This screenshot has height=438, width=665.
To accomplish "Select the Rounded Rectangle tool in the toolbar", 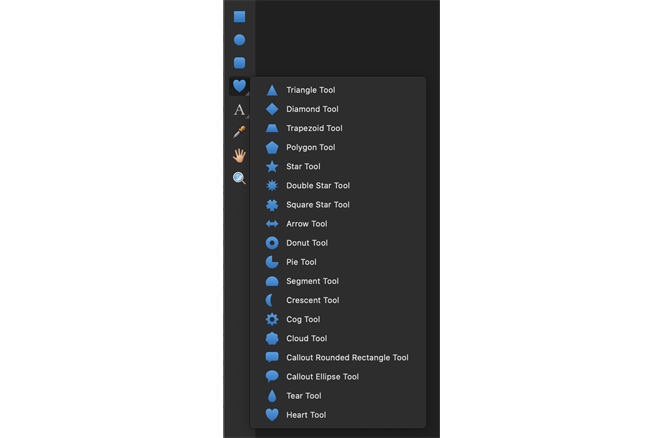I will tap(240, 63).
